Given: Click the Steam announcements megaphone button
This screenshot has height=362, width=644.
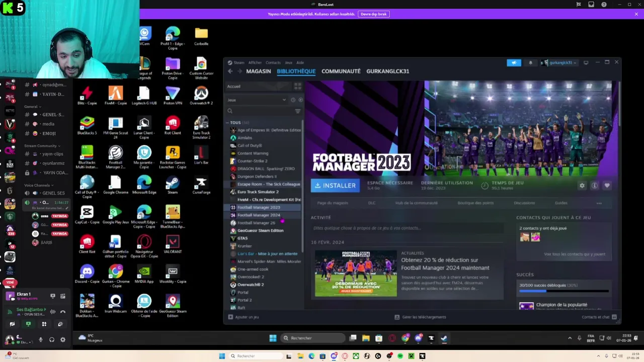Looking at the screenshot, I should tap(514, 63).
